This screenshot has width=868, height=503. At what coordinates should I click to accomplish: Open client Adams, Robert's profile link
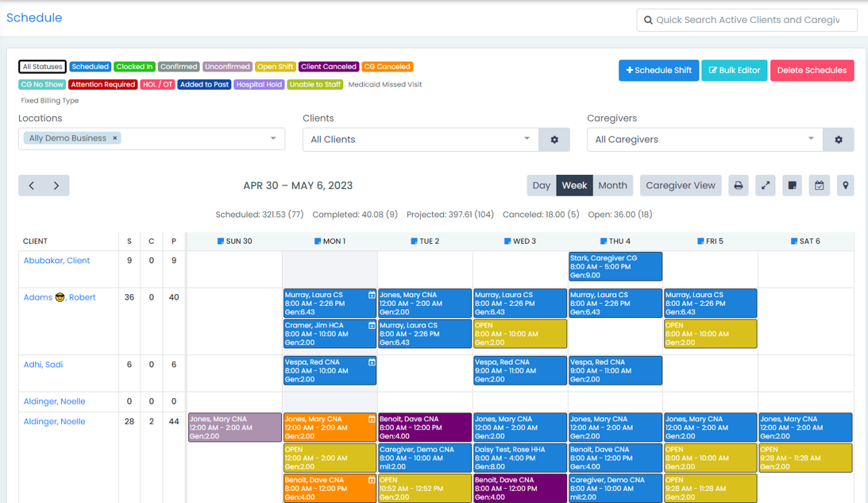pos(60,297)
